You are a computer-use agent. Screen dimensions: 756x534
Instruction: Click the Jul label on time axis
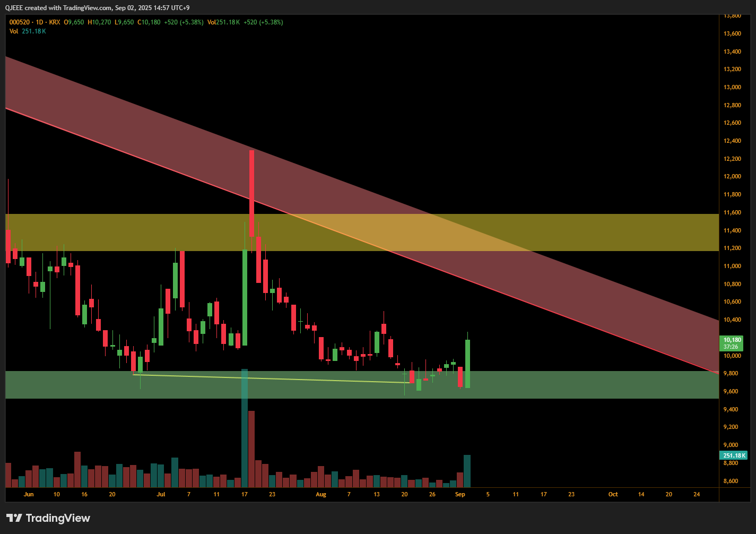[161, 494]
